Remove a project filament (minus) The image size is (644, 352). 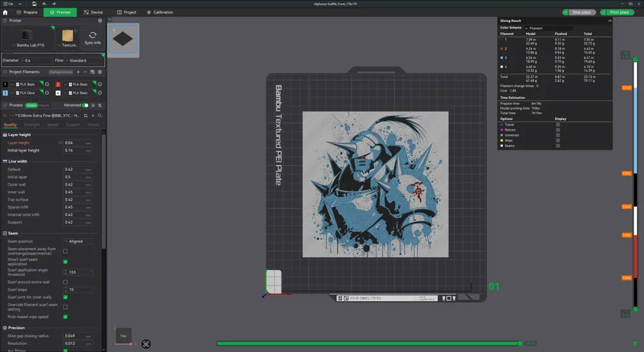coord(85,72)
